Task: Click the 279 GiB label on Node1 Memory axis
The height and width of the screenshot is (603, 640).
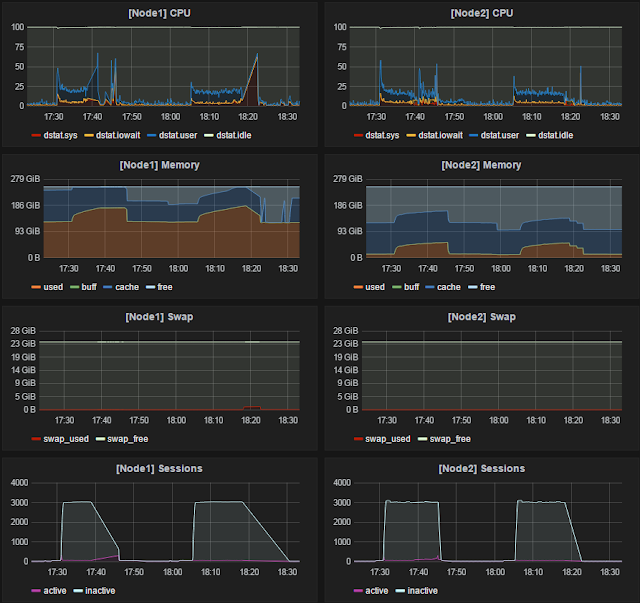Action: point(25,179)
